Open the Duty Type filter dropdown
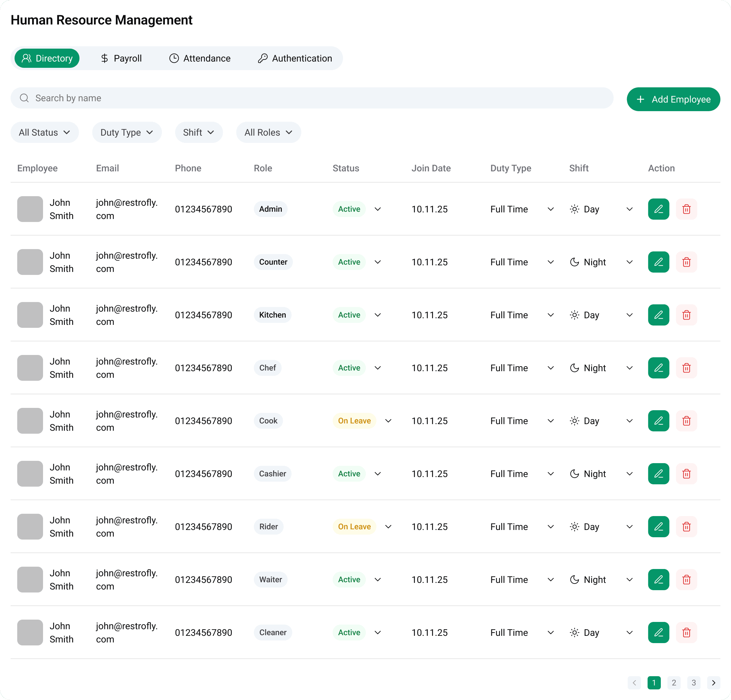 (127, 132)
